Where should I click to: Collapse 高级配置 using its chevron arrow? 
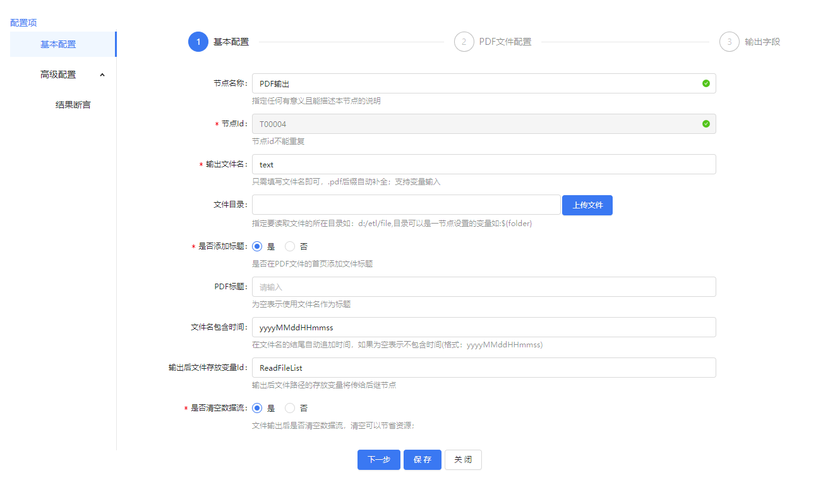pos(102,74)
